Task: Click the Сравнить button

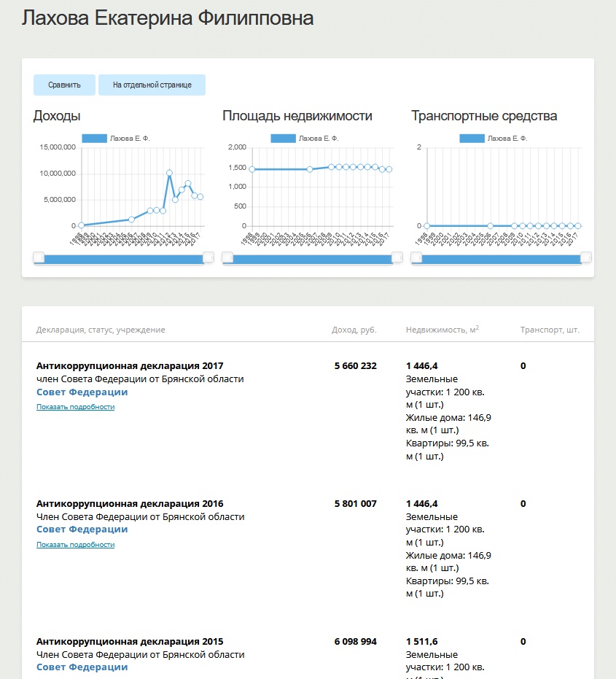Action: [x=64, y=85]
